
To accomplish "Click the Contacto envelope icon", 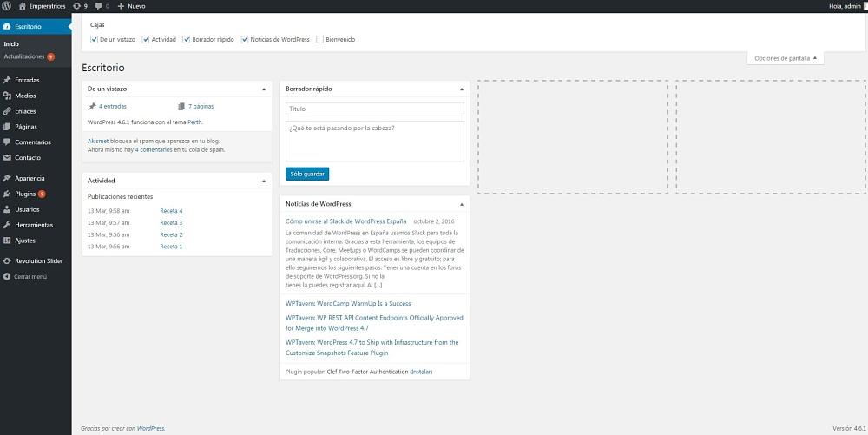I will pyautogui.click(x=7, y=158).
